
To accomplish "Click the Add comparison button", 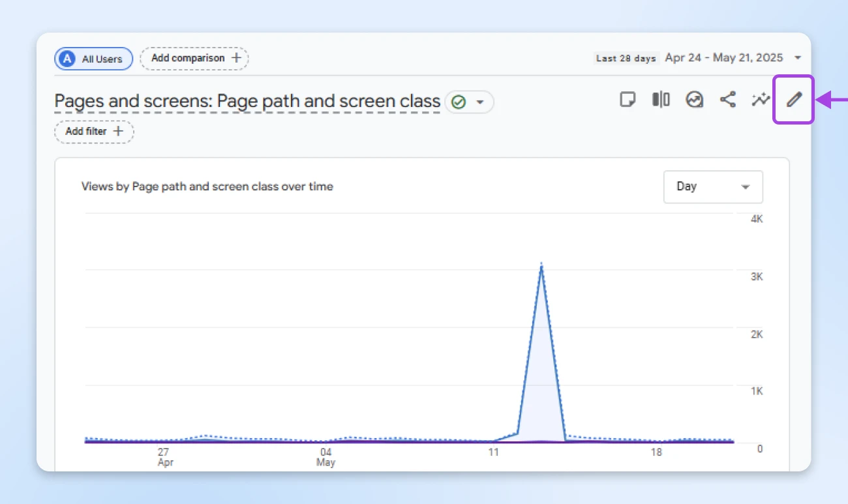I will click(x=194, y=58).
